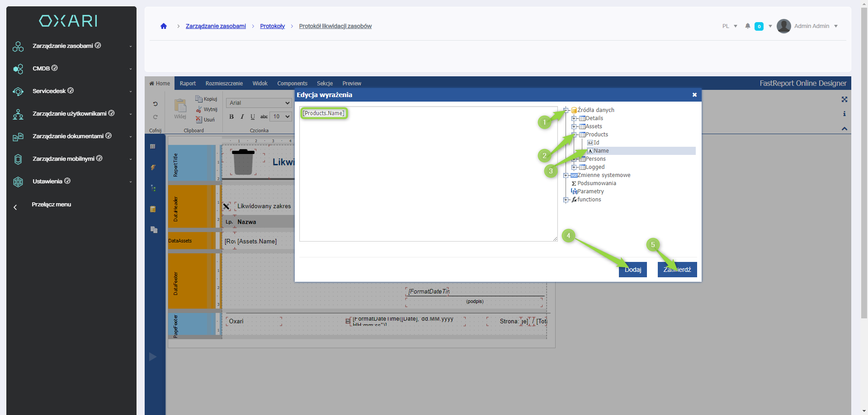
Task: Click the undo arrow in the ribbon
Action: (x=155, y=104)
